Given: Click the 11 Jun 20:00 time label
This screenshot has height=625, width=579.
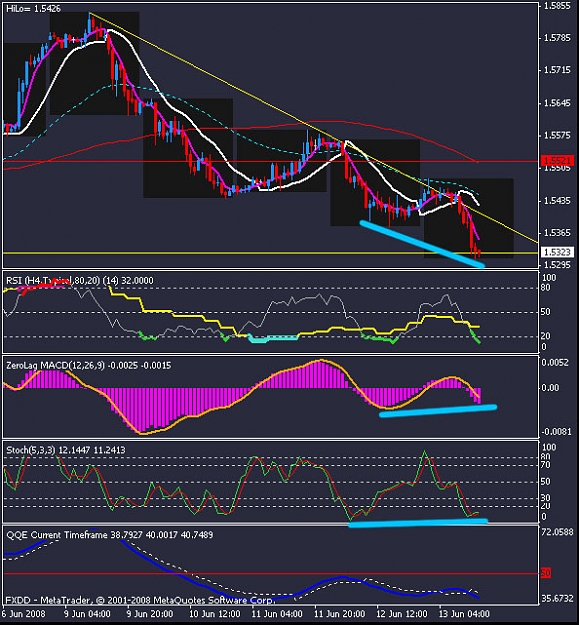Looking at the screenshot, I should coord(340,614).
